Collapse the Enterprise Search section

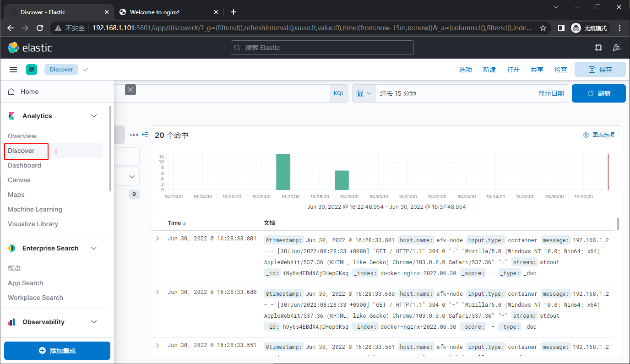tap(94, 248)
